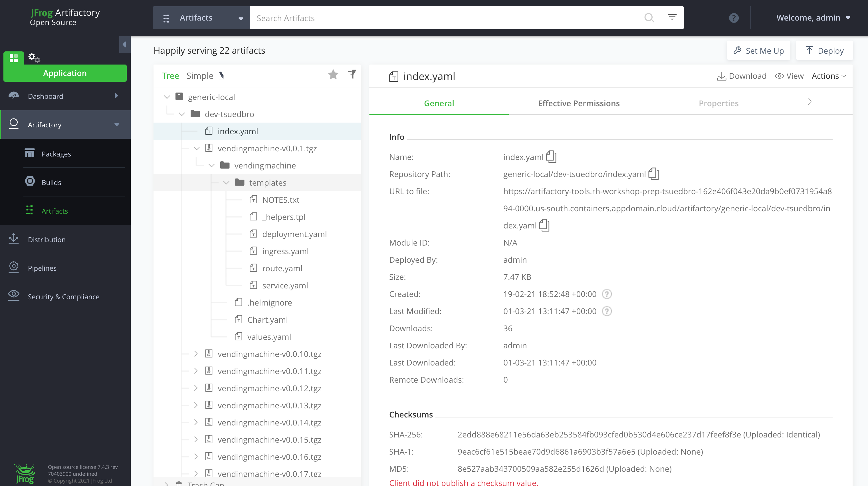Click the favorites star icon in tree panel
The height and width of the screenshot is (486, 868).
click(x=333, y=75)
